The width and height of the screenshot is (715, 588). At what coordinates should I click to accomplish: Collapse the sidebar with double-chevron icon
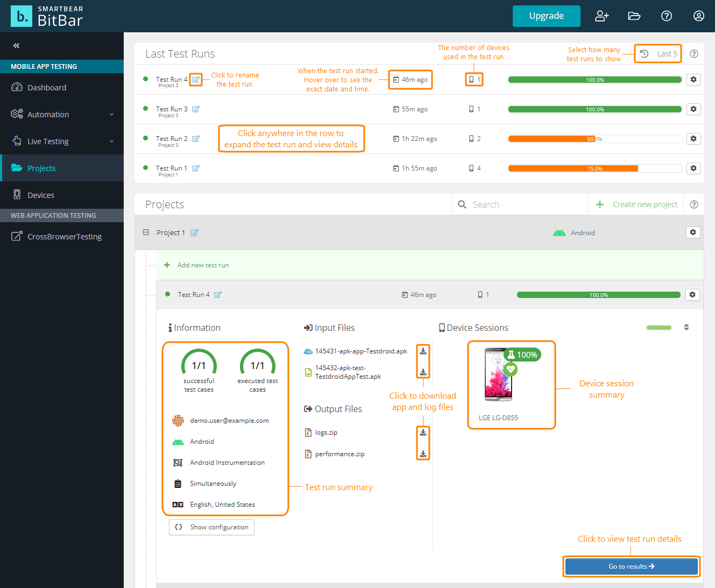coord(16,46)
